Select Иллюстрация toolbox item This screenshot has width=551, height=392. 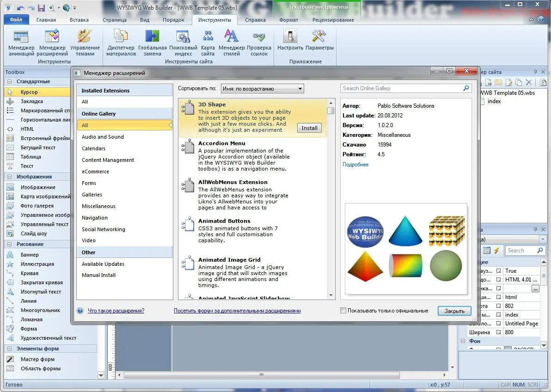(37, 264)
